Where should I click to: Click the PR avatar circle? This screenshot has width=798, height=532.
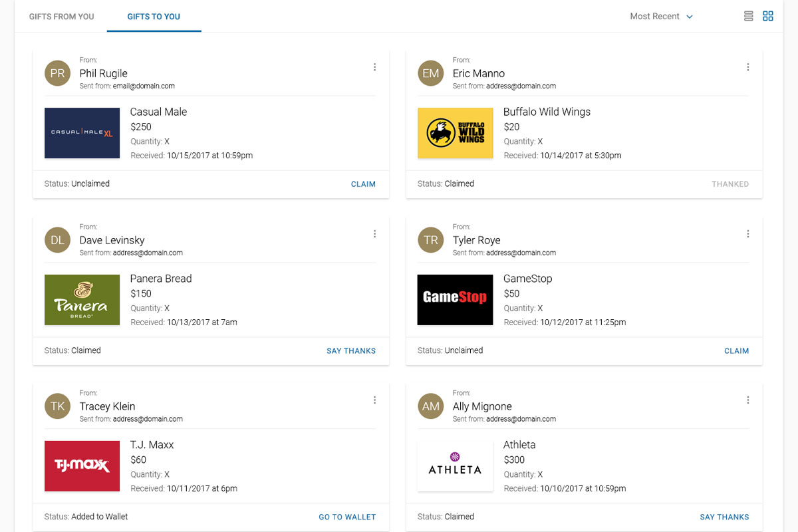(x=58, y=73)
